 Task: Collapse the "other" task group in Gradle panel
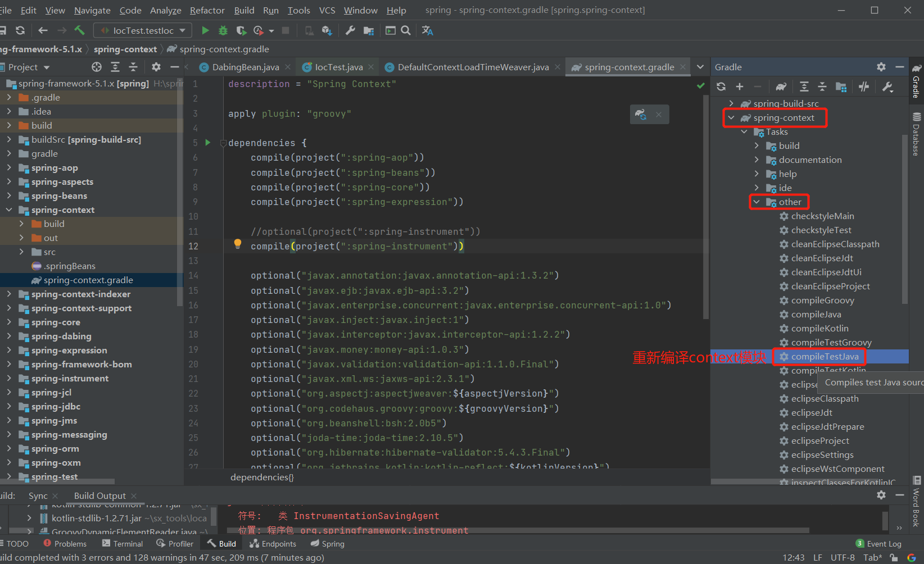(x=758, y=202)
